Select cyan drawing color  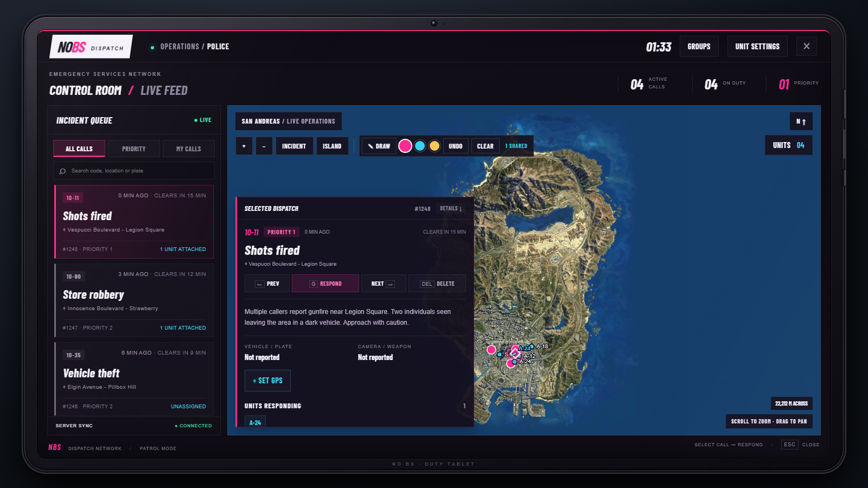pyautogui.click(x=420, y=146)
